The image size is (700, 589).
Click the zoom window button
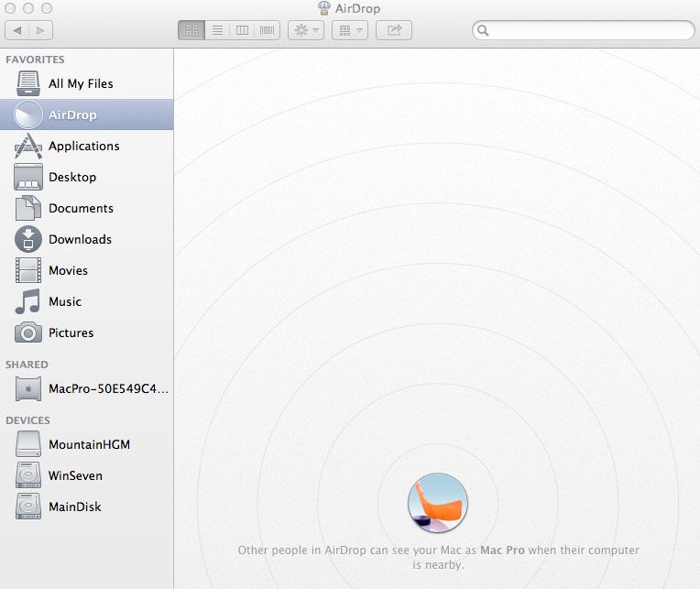click(47, 8)
